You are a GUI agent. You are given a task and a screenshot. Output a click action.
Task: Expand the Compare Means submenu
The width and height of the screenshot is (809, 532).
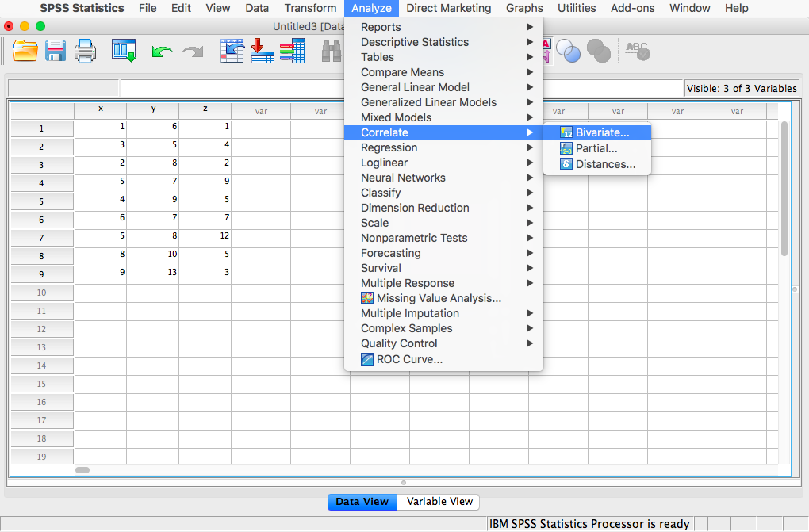pos(443,72)
